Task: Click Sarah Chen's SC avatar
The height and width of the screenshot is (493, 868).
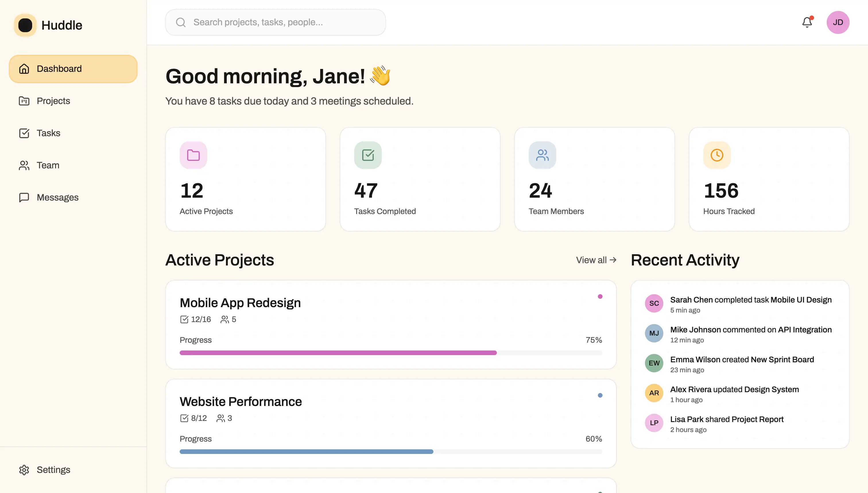Action: click(654, 303)
